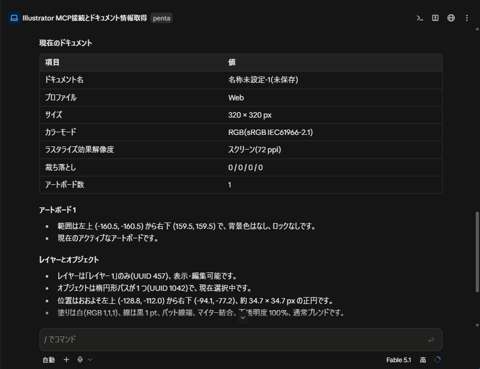The width and height of the screenshot is (480, 369).
Task: Open the 'Fable 5.1' model selector
Action: click(x=399, y=360)
